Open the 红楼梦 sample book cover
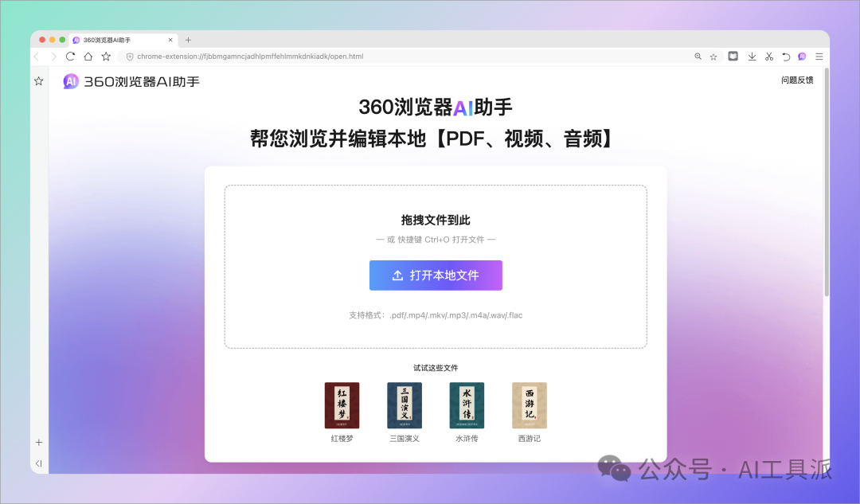This screenshot has height=504, width=860. pos(342,405)
